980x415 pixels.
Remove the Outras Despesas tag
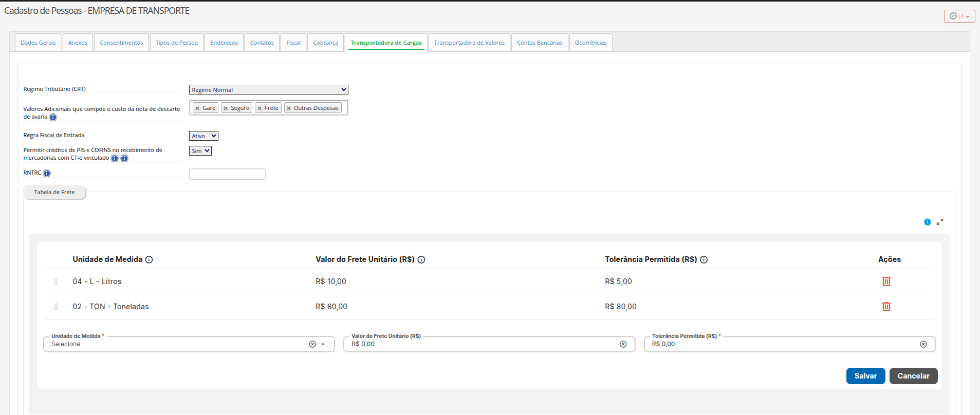coord(289,108)
